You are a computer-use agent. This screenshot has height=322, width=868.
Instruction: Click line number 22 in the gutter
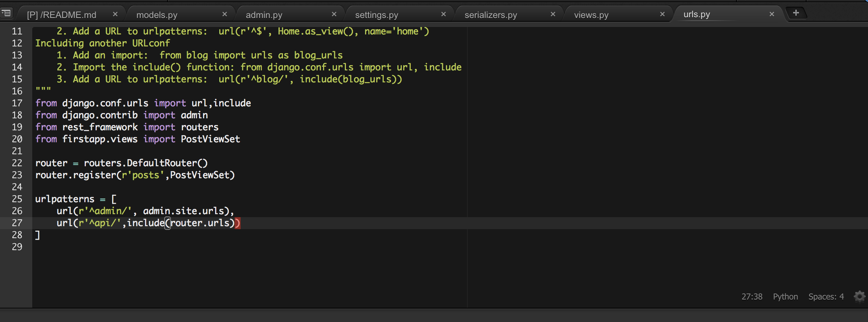coord(17,163)
